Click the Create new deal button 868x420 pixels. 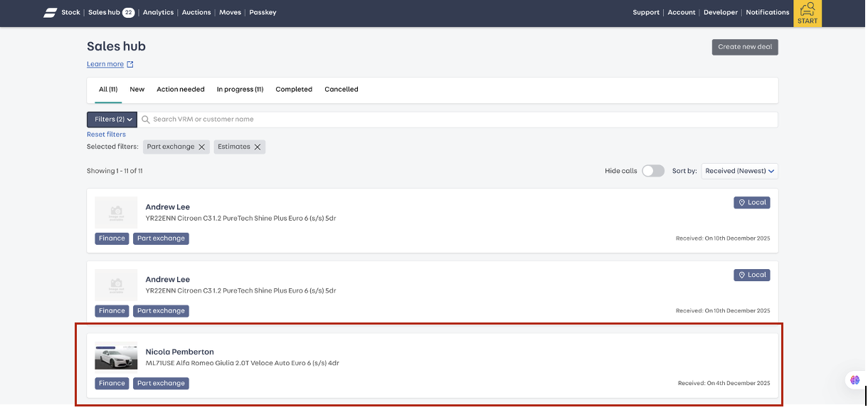coord(745,47)
